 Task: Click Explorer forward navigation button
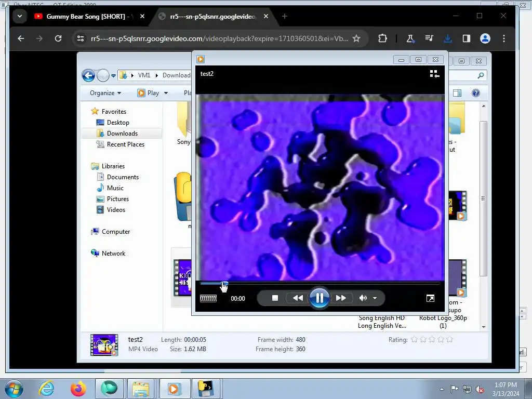coord(103,75)
